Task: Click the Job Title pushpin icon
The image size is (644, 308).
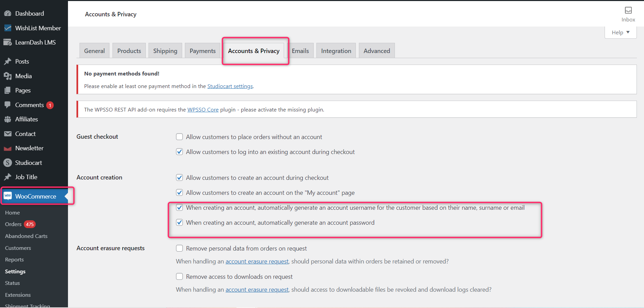Action: click(x=7, y=177)
